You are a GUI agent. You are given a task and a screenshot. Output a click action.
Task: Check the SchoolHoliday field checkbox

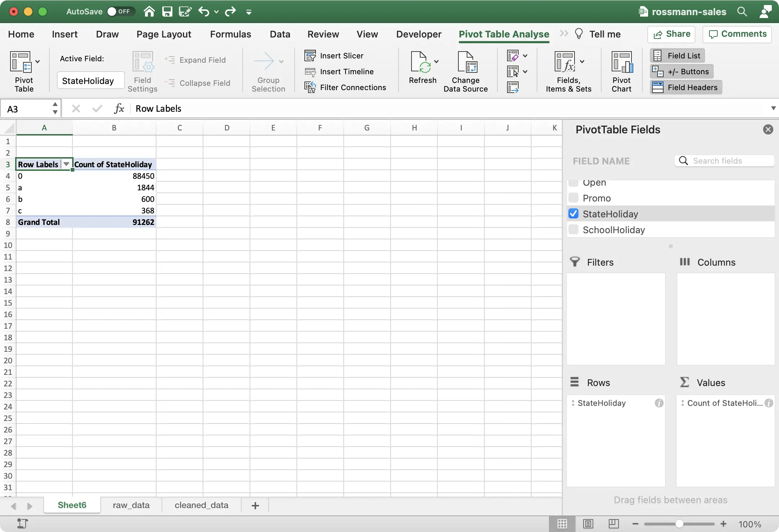point(573,230)
